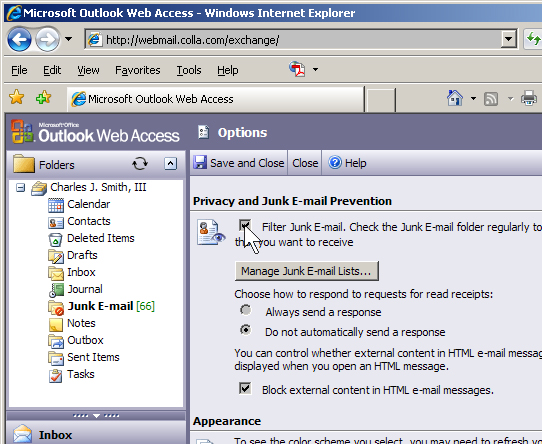Screen dimensions: 542x444
Task: Click the Microsoft Office logo icon
Action: (x=22, y=131)
